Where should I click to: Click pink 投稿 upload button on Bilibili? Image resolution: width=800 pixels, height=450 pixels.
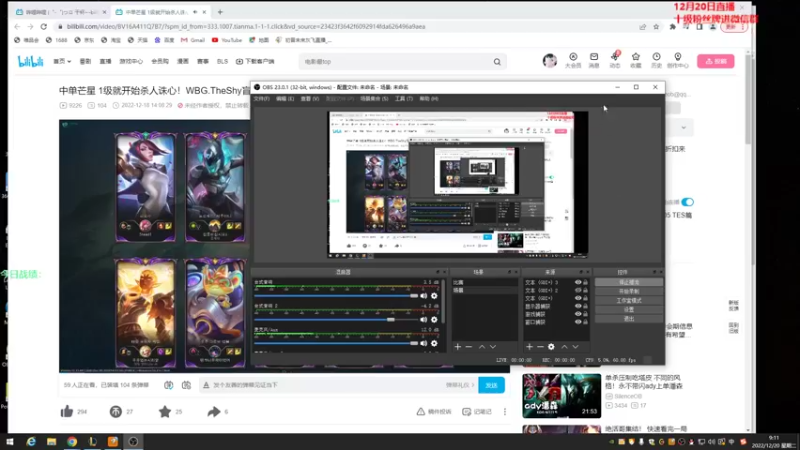716,61
